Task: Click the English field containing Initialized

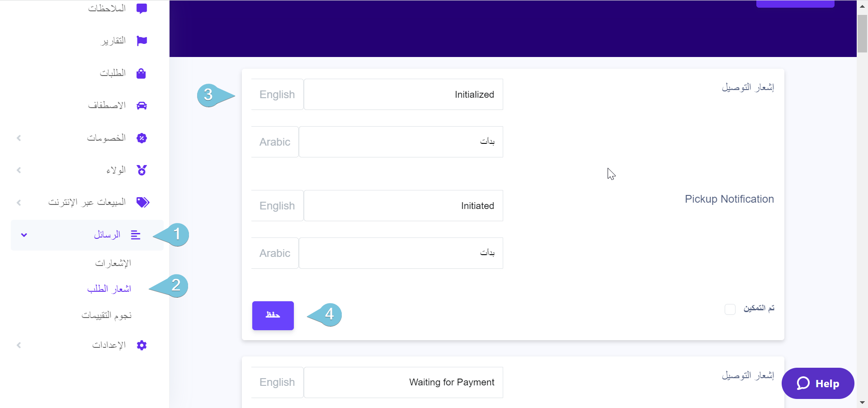Action: [403, 95]
